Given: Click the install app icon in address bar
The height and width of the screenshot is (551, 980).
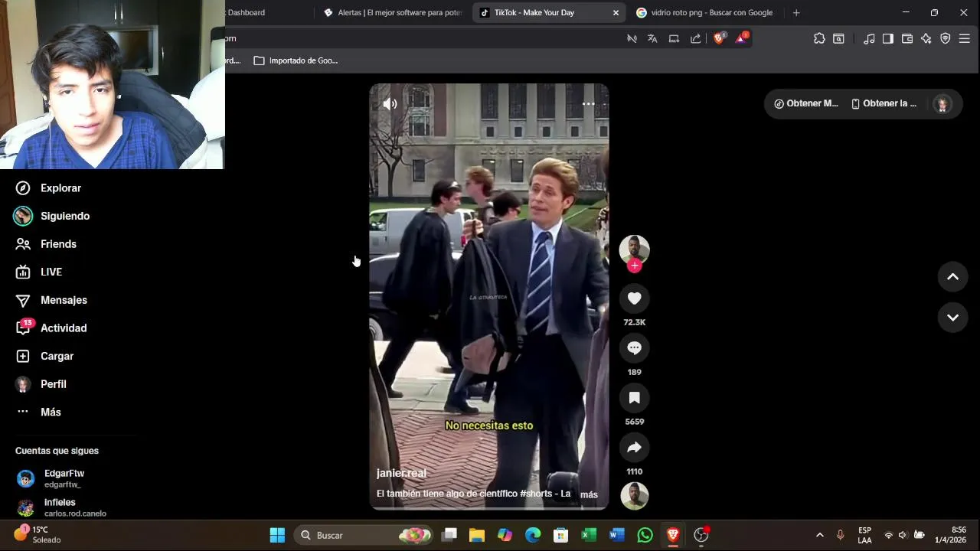Looking at the screenshot, I should [674, 38].
